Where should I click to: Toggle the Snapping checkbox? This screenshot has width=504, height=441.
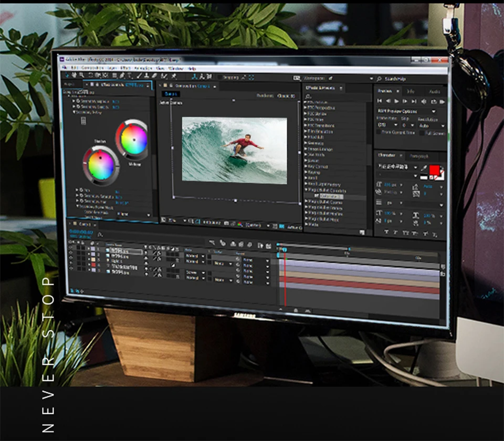click(220, 77)
